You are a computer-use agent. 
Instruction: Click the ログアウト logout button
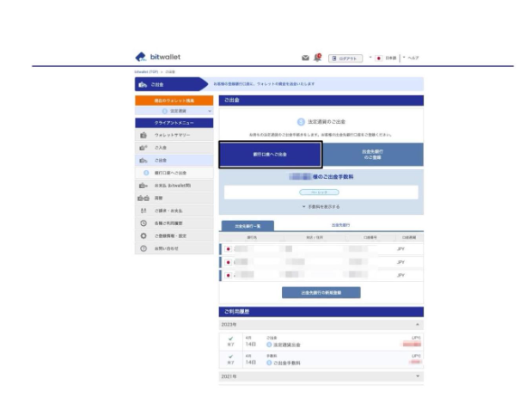pyautogui.click(x=345, y=58)
